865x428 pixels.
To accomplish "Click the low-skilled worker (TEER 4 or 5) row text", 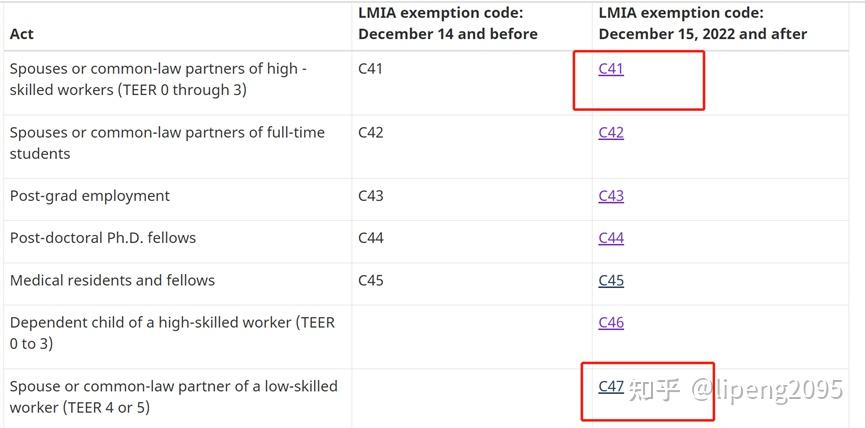I will [173, 397].
